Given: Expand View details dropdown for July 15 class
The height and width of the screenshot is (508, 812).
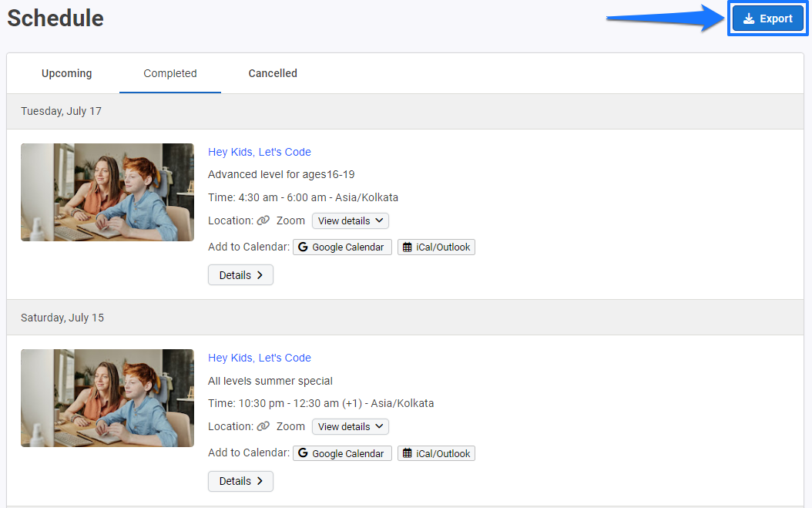Looking at the screenshot, I should (x=350, y=426).
